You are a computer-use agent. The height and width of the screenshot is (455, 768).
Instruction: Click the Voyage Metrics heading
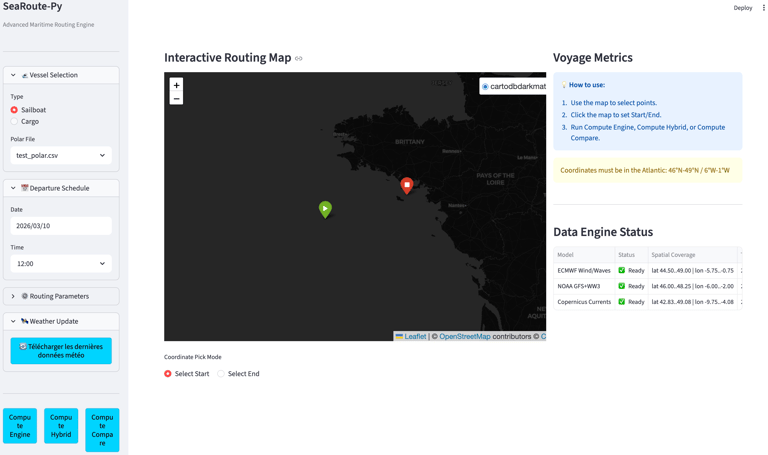593,58
